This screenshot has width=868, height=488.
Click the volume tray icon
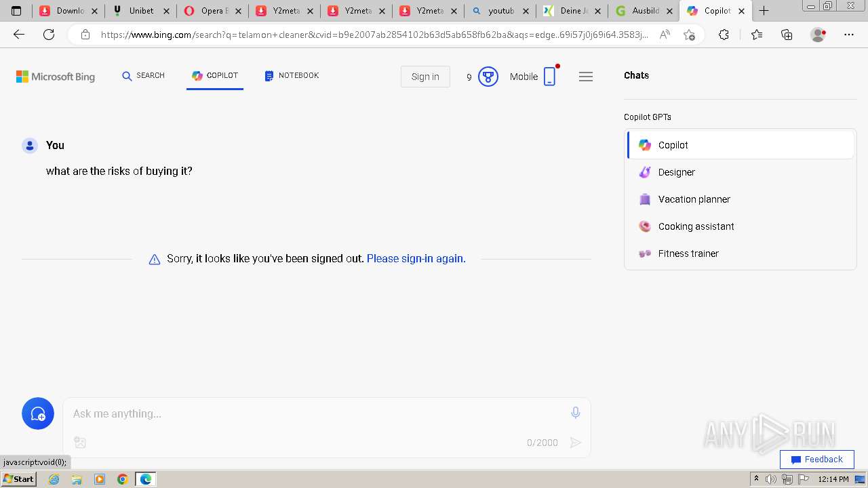(771, 479)
